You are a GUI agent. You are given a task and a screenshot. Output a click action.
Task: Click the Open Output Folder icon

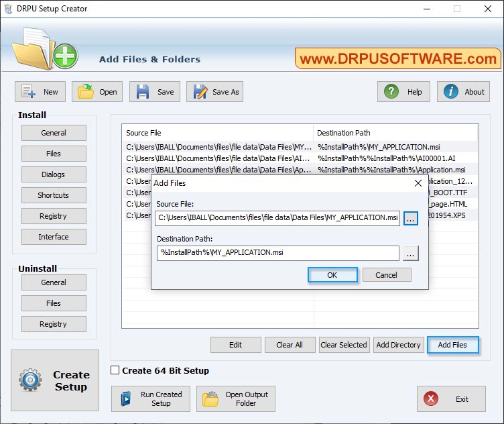(x=210, y=399)
